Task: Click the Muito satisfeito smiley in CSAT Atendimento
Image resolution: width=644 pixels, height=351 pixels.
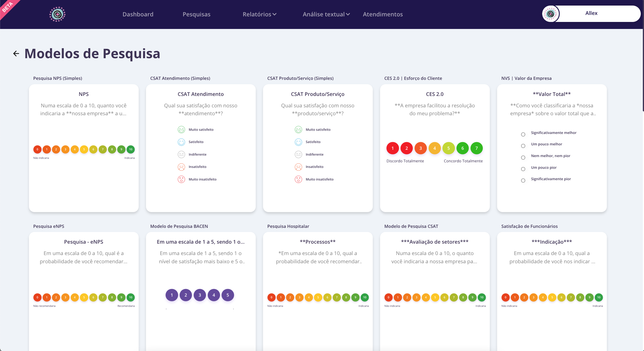Action: 181,130
